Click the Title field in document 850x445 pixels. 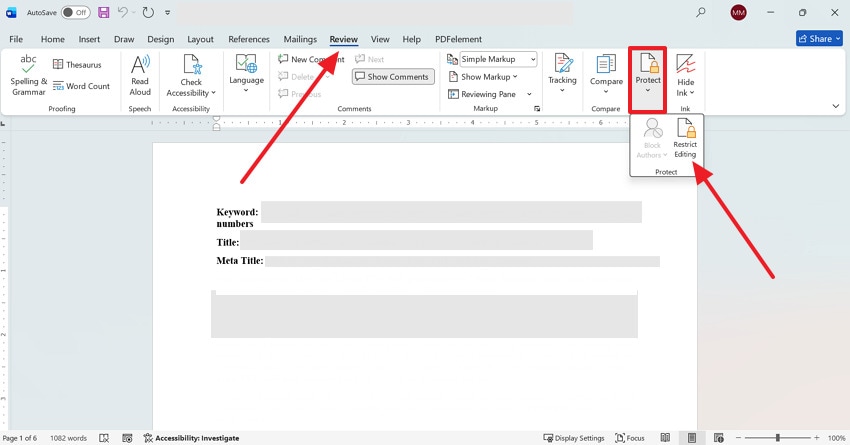tap(416, 240)
